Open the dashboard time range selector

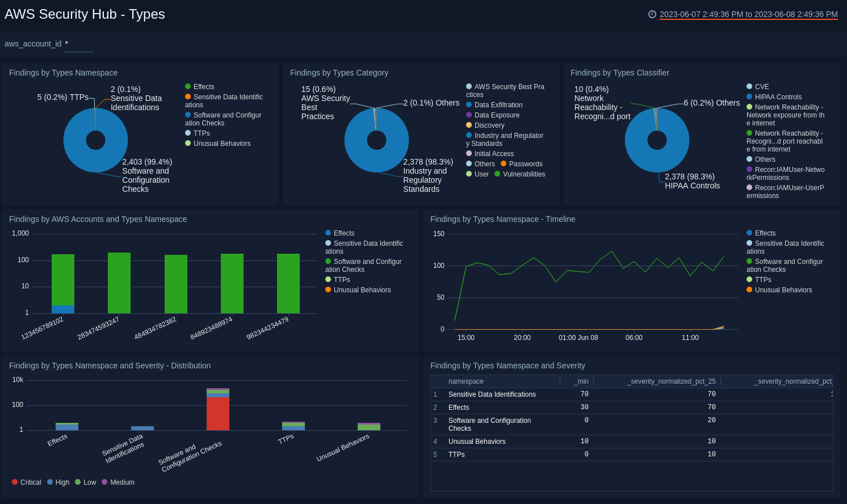coord(748,14)
